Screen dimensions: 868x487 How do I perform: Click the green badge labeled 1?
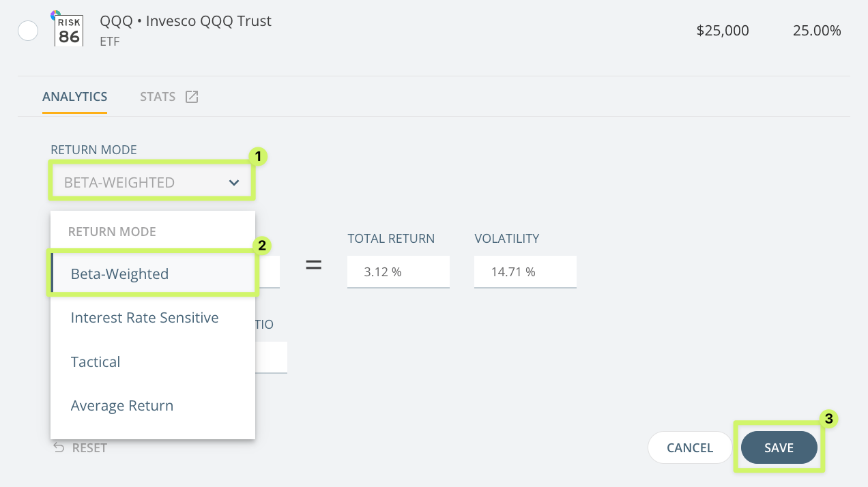(x=257, y=156)
